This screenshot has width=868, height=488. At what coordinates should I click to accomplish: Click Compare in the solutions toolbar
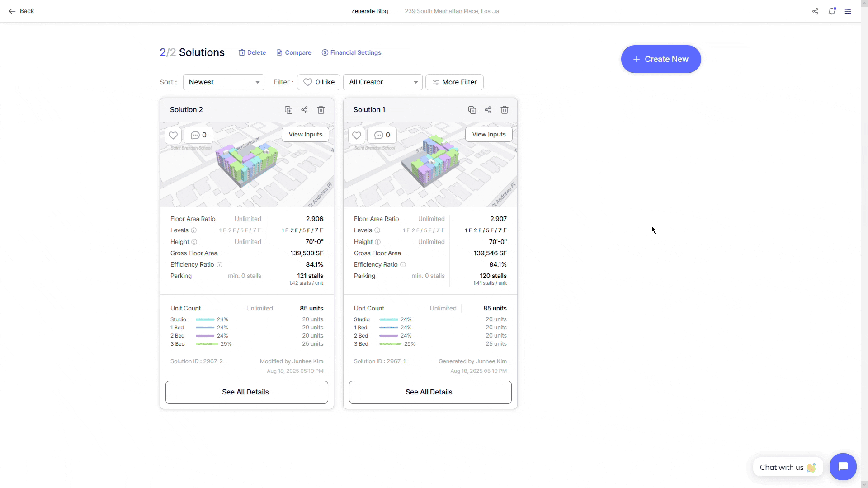pyautogui.click(x=294, y=52)
